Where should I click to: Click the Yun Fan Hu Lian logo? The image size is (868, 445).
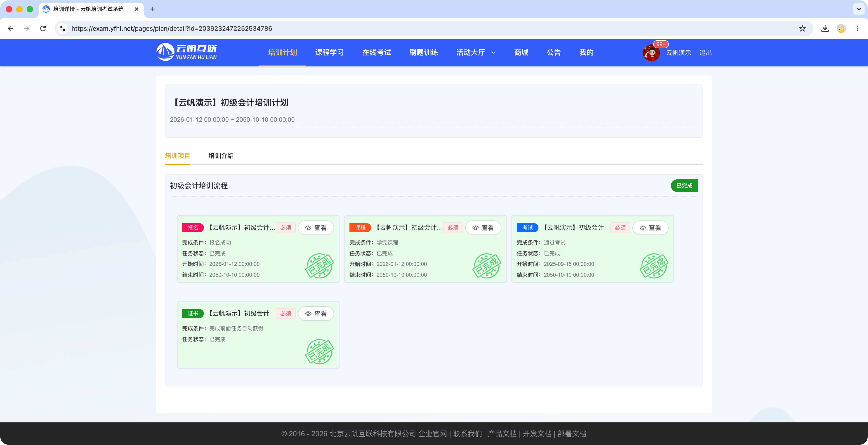coord(187,52)
